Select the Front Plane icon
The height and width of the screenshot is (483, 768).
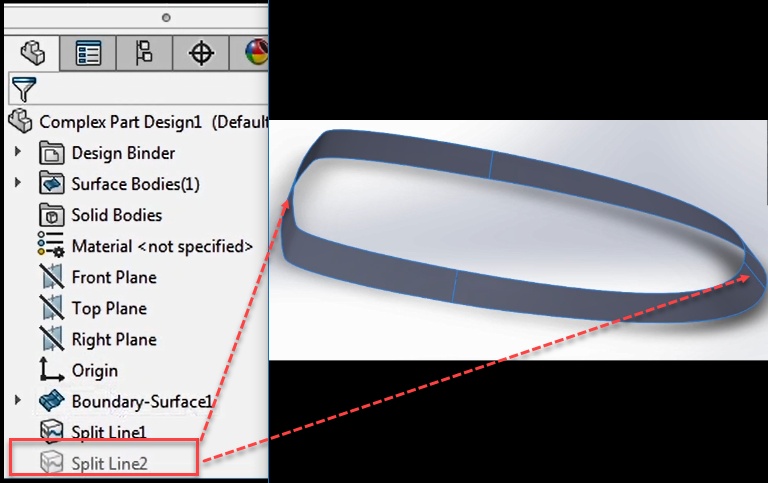pos(51,277)
